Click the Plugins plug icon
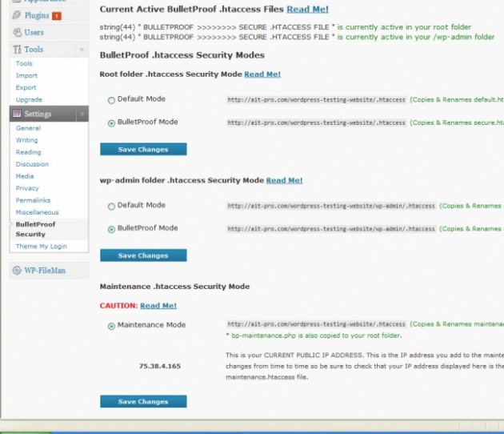The image size is (504, 434). click(17, 15)
